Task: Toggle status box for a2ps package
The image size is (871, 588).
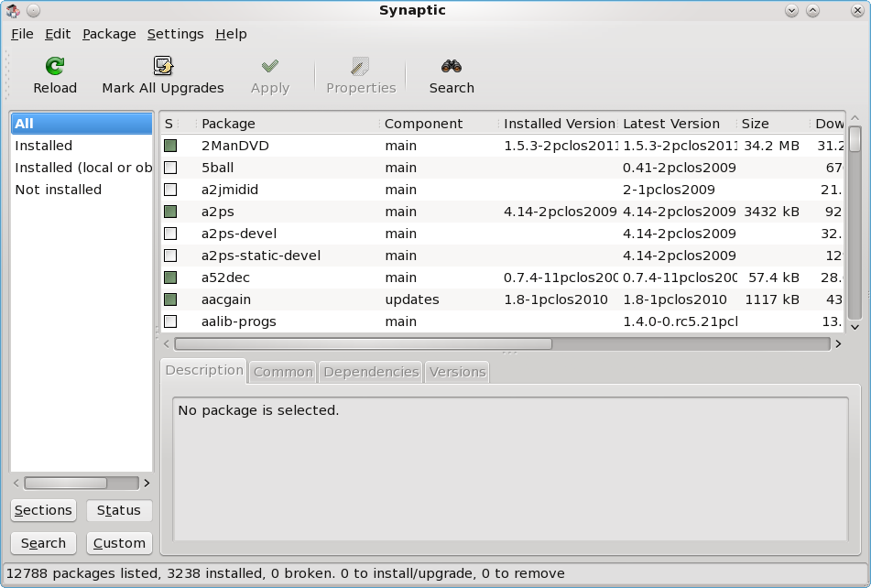Action: coord(170,212)
